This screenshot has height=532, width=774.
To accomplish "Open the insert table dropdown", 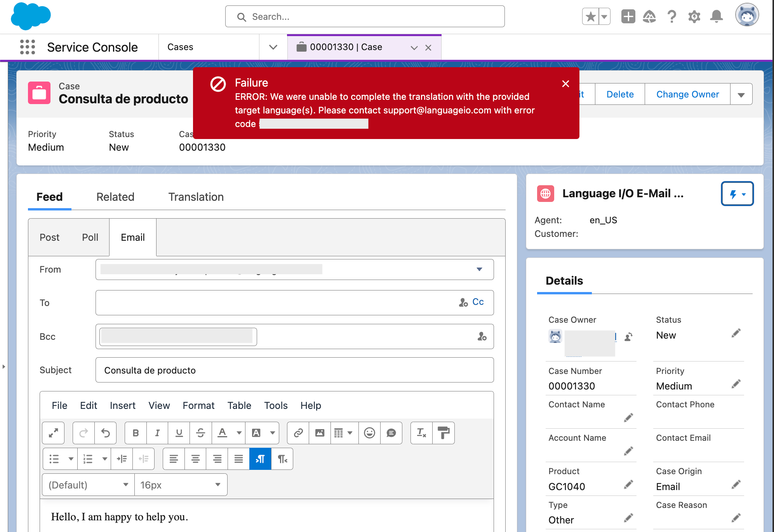I will (344, 433).
